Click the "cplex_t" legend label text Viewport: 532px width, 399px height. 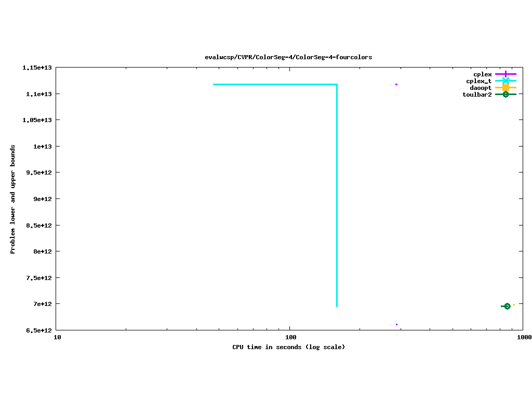click(478, 81)
